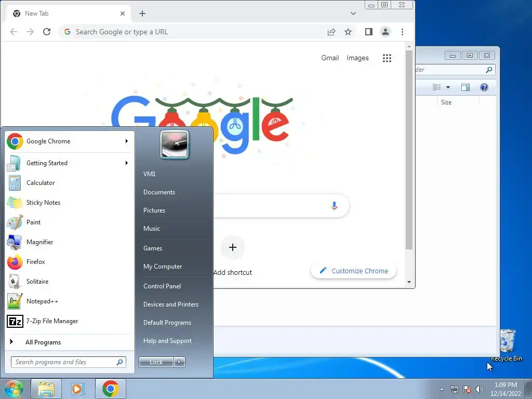Click Explorer's search magnifier icon

pyautogui.click(x=489, y=70)
